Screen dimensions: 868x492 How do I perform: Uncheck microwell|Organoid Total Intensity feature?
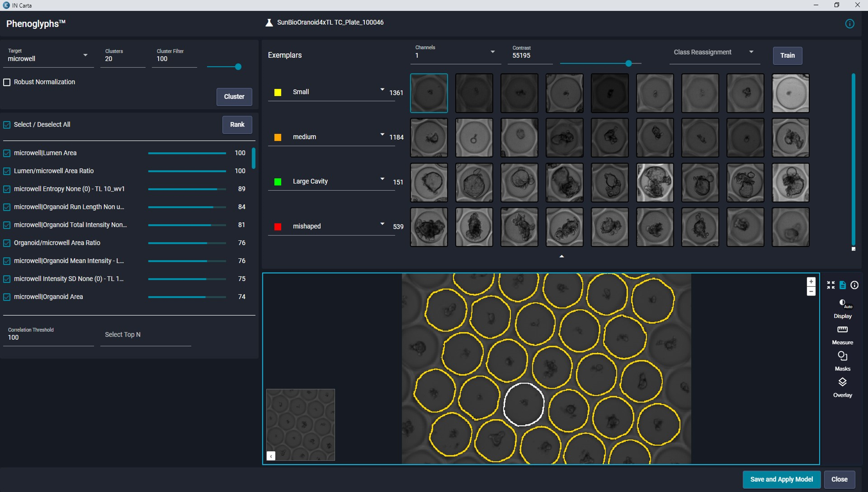click(x=7, y=225)
